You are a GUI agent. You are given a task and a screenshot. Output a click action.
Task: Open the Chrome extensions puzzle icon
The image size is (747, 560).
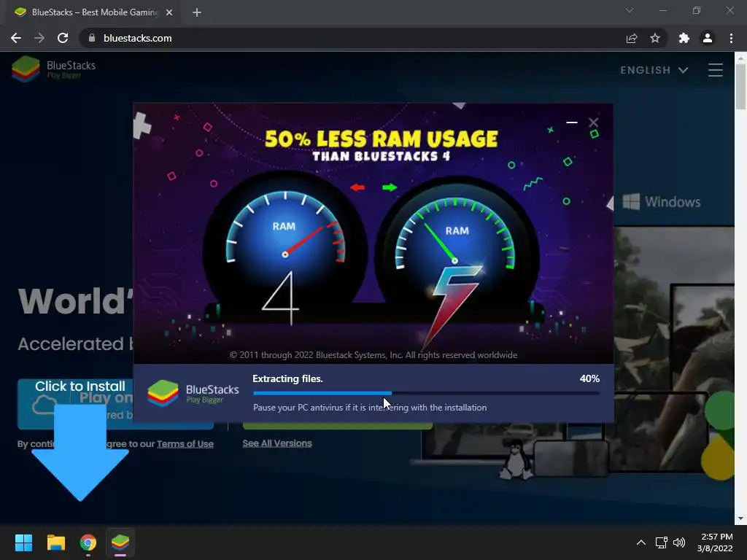(684, 38)
